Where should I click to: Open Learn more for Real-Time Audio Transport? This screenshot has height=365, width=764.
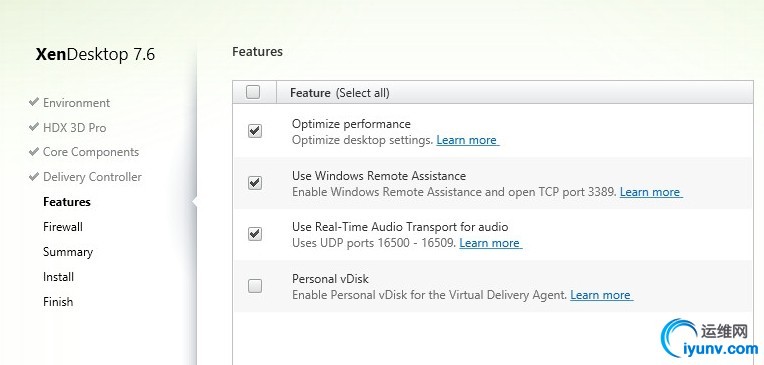(491, 243)
